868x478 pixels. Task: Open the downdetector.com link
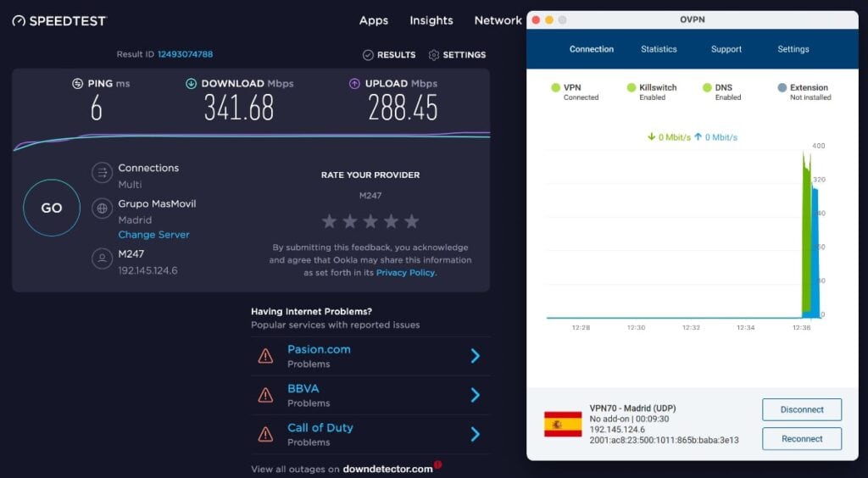coord(387,470)
